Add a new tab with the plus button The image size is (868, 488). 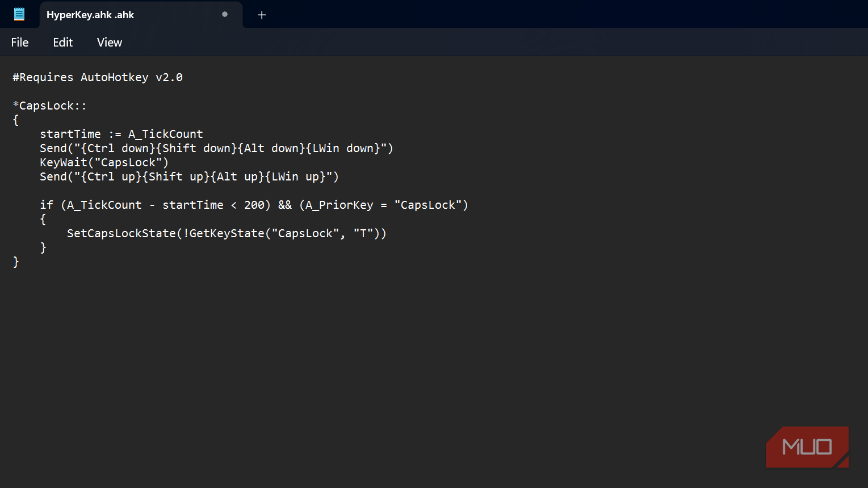pos(262,15)
